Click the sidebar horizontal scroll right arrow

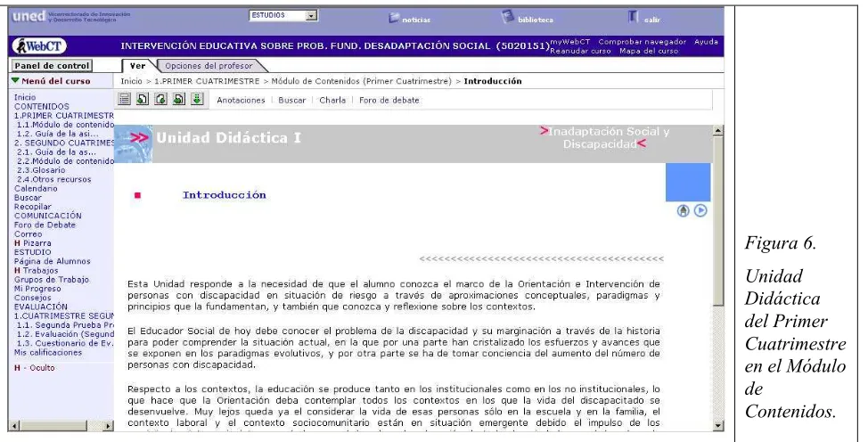[x=109, y=426]
